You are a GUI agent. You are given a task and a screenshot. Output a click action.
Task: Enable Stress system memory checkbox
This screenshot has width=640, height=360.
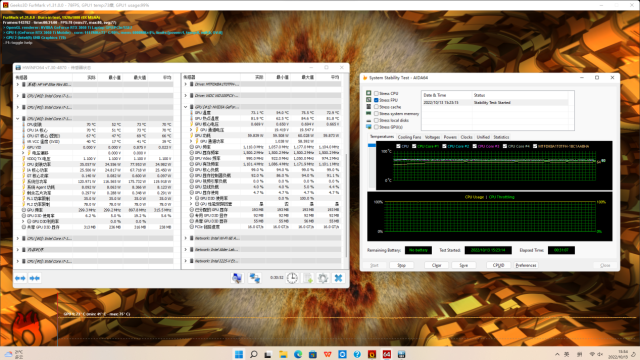point(376,113)
